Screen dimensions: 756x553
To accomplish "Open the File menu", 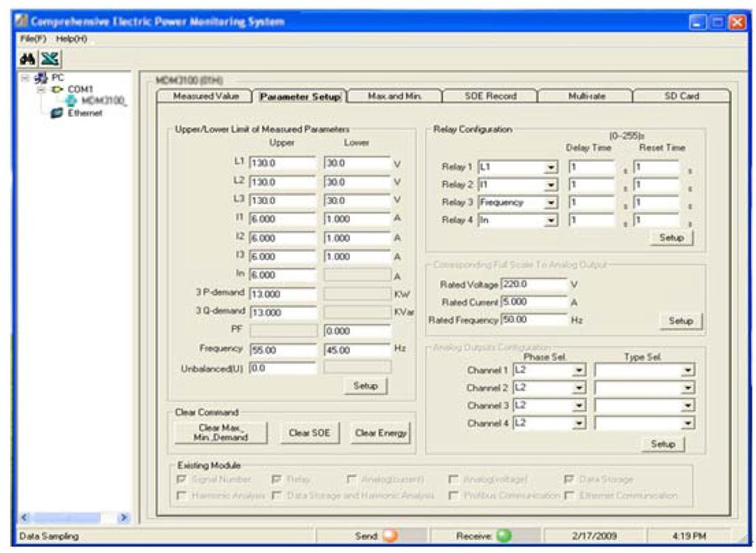I will 33,38.
